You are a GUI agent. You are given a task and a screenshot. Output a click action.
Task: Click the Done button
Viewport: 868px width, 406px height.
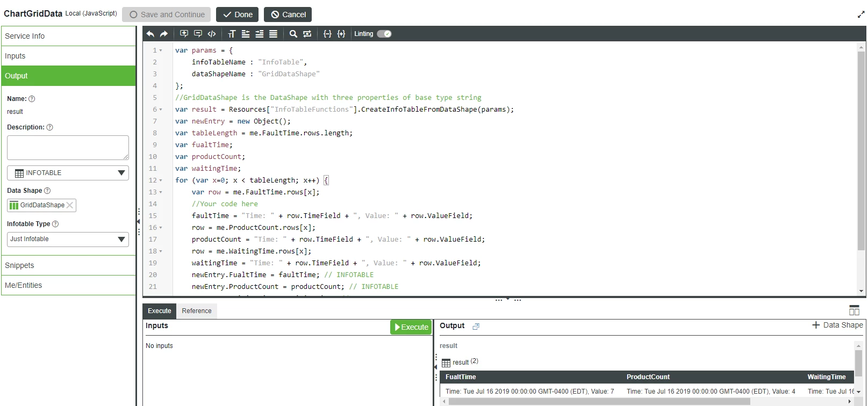click(238, 15)
